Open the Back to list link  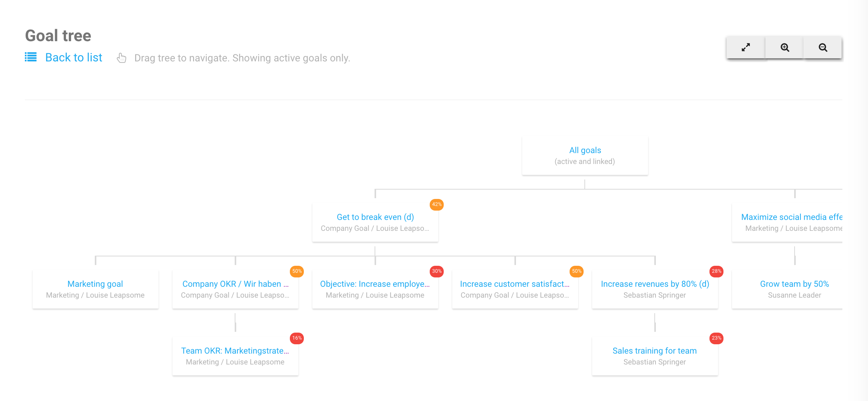tap(73, 58)
